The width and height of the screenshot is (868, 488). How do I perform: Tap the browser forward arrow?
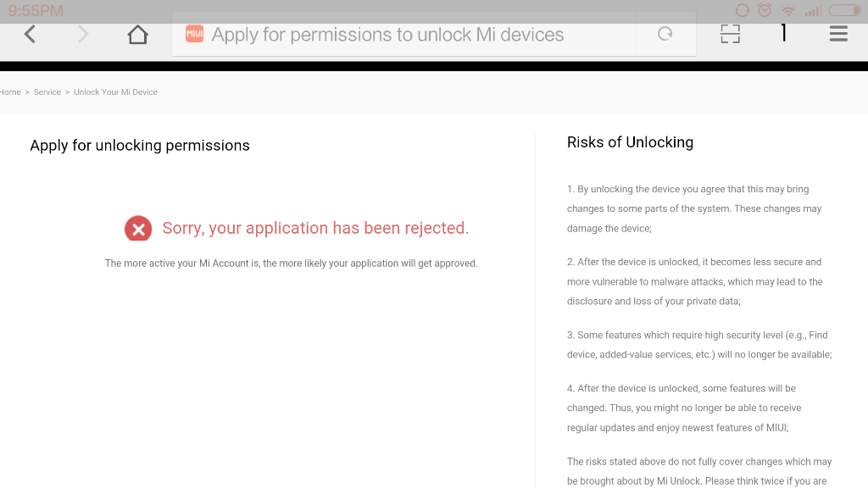83,35
